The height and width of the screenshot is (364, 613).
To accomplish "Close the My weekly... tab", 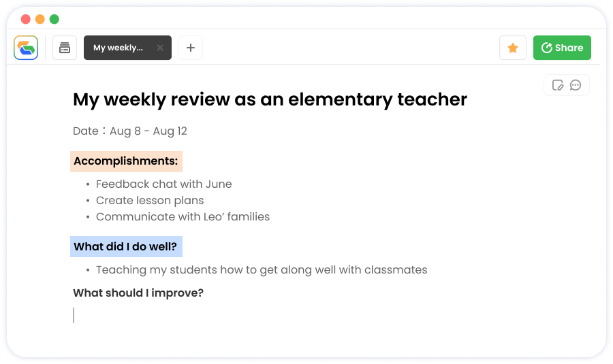I will coord(160,48).
